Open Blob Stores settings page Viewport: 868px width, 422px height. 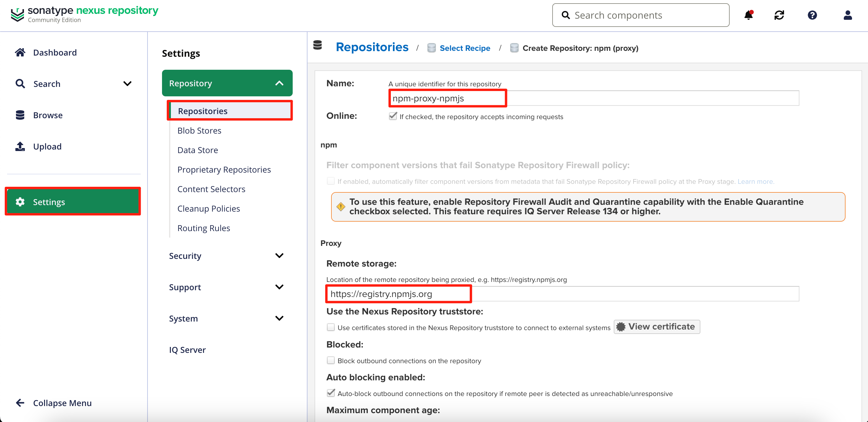199,131
